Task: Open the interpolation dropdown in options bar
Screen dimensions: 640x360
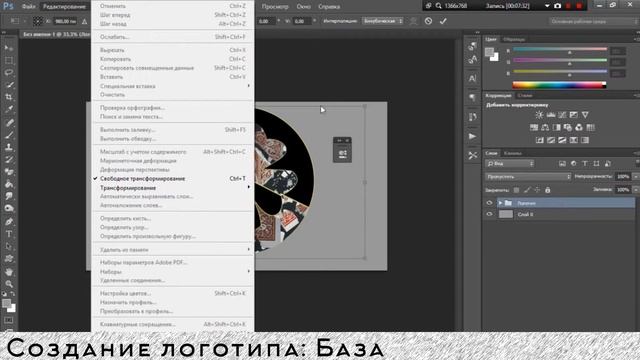Action: 382,21
